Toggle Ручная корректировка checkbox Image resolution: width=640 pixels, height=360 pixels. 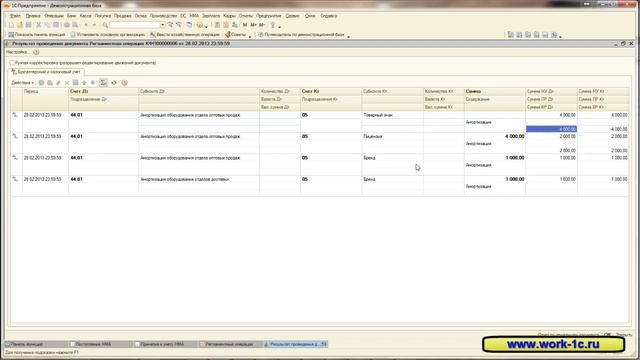click(12, 63)
